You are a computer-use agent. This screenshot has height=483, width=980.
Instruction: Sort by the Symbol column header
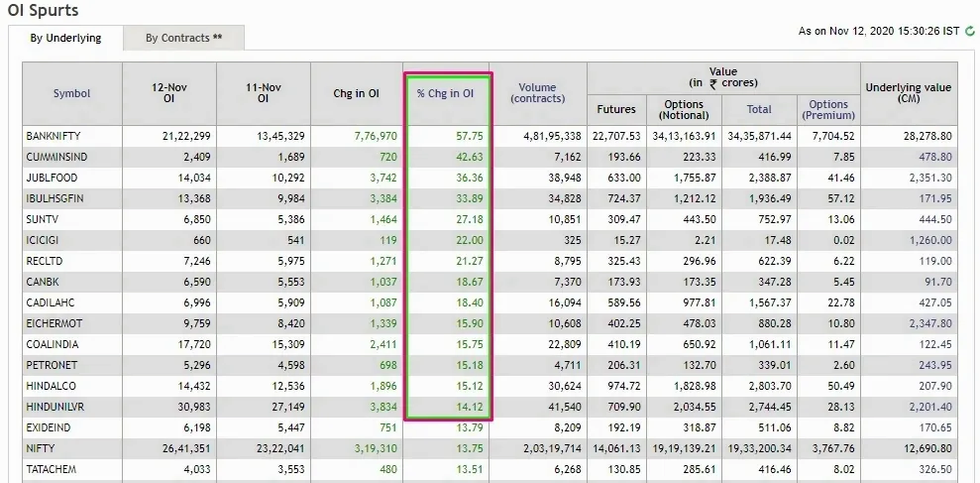pyautogui.click(x=72, y=94)
